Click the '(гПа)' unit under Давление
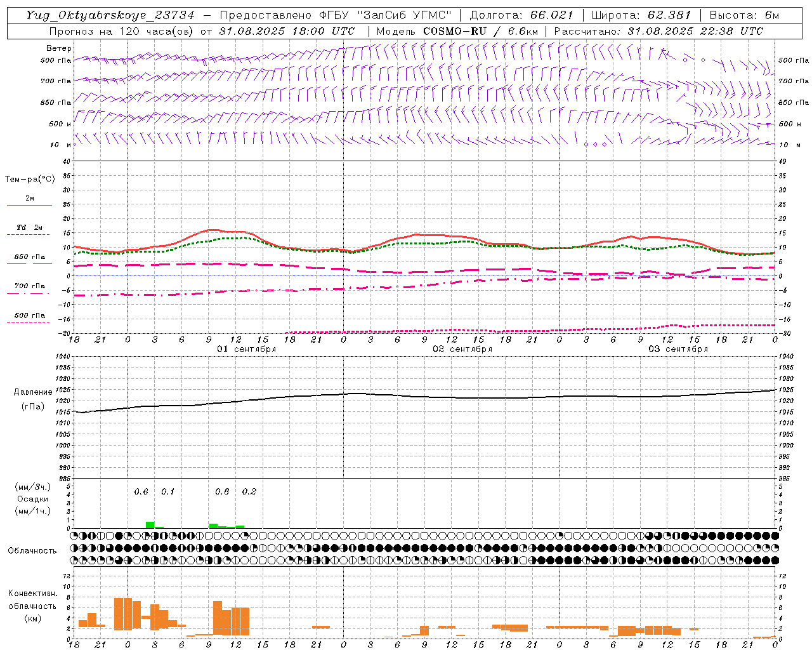 (33, 407)
